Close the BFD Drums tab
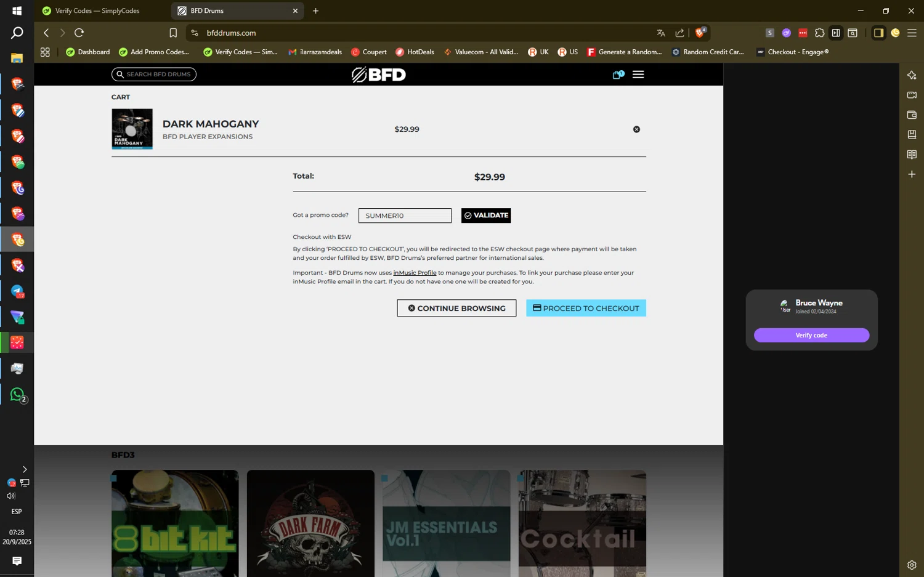The width and height of the screenshot is (924, 577). (295, 11)
